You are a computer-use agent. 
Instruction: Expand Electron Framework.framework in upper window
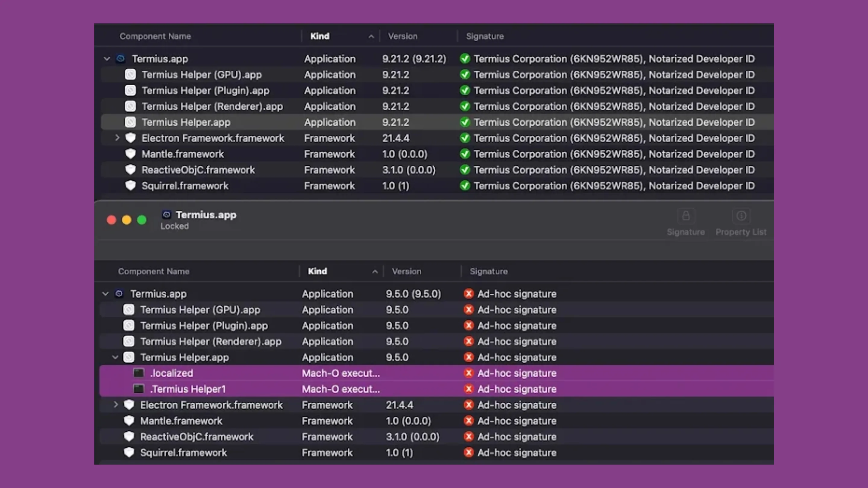click(x=117, y=138)
